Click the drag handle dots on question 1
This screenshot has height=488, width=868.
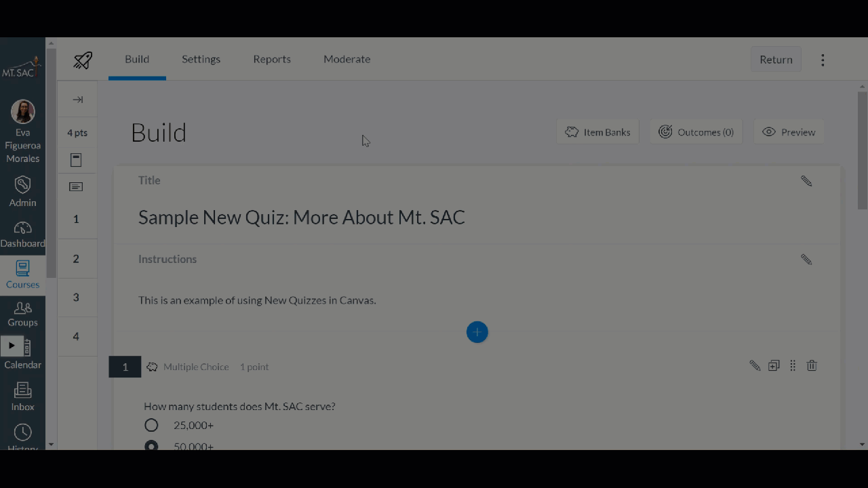(793, 365)
